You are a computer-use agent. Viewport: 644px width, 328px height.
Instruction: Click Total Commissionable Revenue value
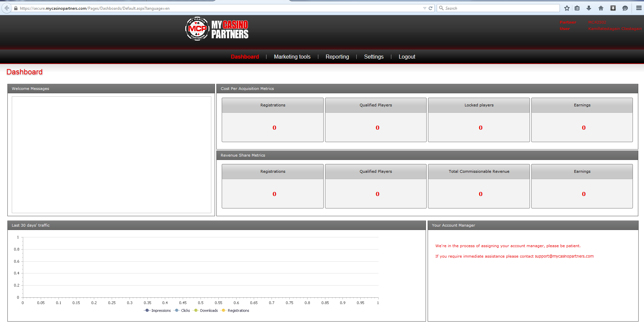coord(480,194)
